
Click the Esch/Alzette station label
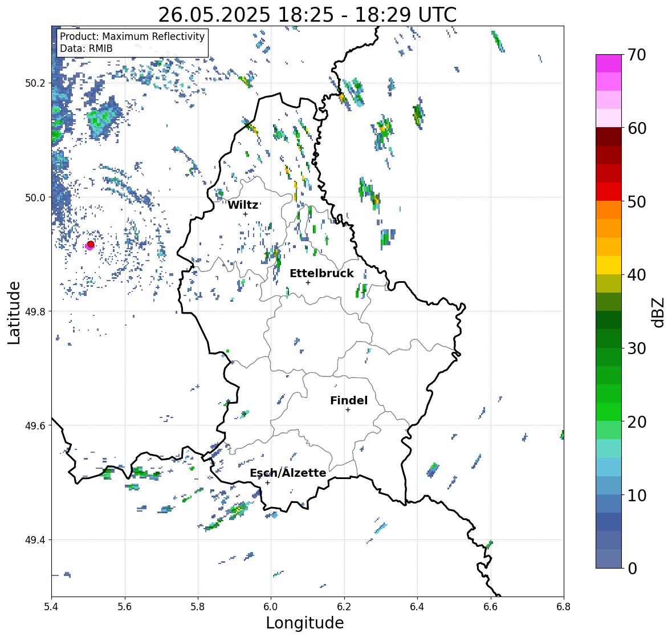(x=288, y=473)
